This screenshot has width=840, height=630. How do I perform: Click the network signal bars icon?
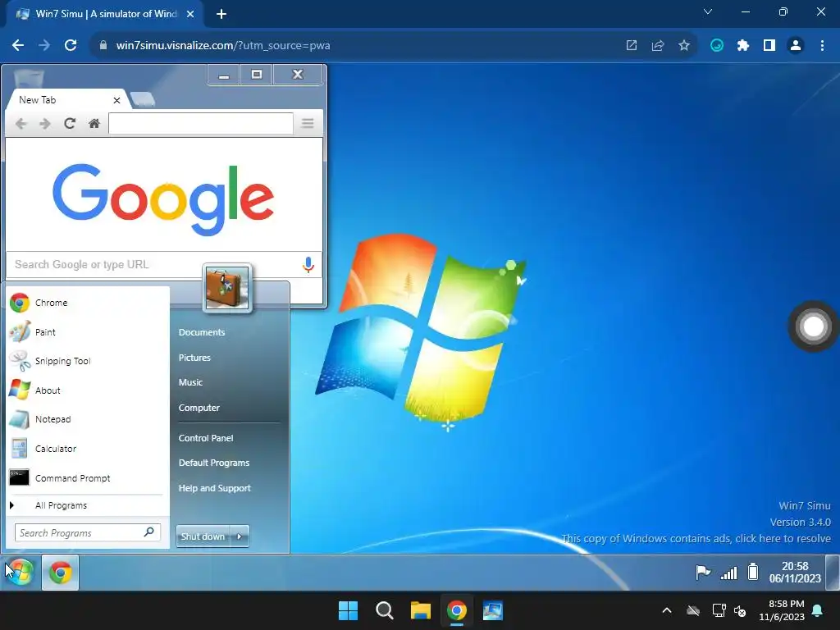(x=729, y=573)
